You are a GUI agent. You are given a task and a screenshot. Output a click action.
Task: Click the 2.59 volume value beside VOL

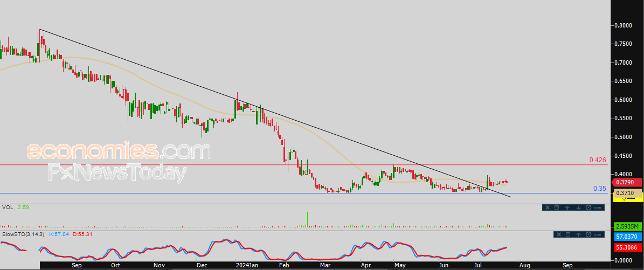pyautogui.click(x=23, y=207)
